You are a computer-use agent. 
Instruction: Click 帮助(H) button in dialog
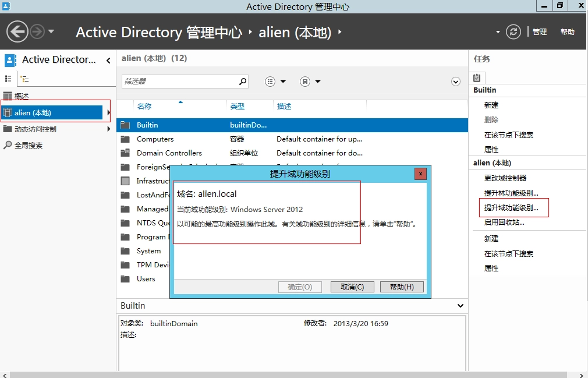pyautogui.click(x=402, y=287)
